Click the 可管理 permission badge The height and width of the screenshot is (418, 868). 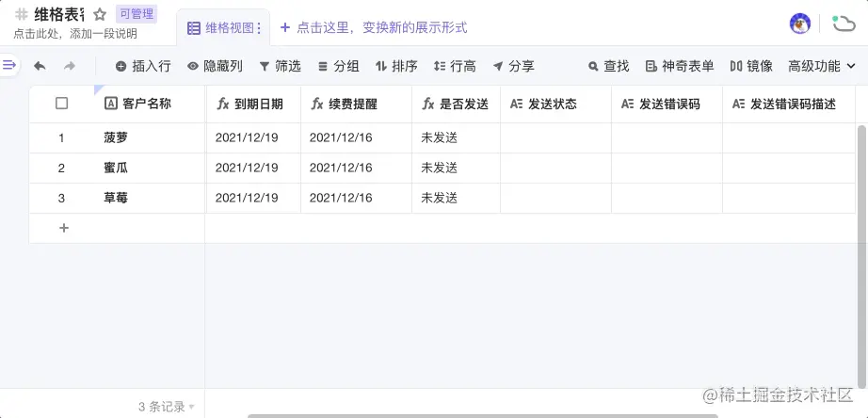point(137,14)
